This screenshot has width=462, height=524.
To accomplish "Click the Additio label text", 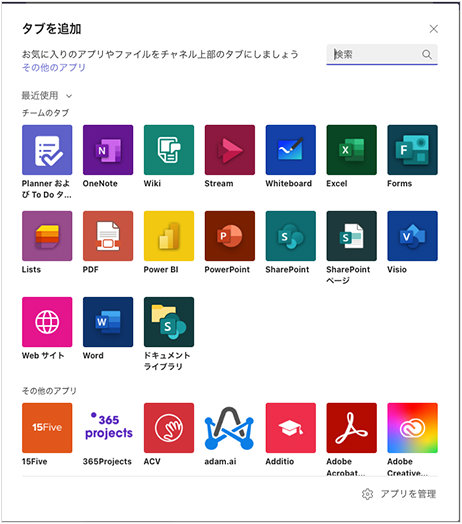I will point(279,462).
